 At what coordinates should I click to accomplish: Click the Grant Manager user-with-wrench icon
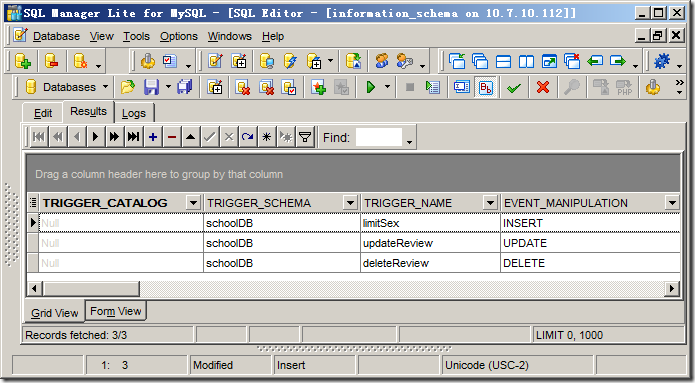coord(404,61)
